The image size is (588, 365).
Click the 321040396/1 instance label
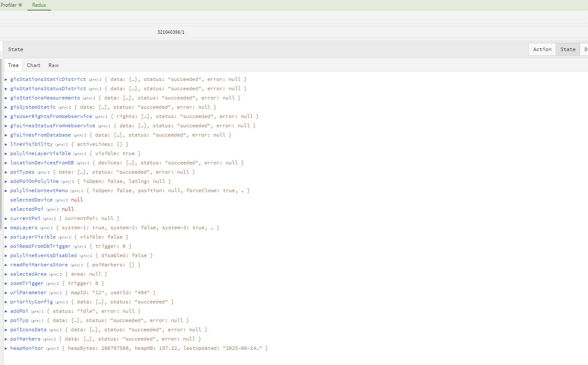(171, 32)
